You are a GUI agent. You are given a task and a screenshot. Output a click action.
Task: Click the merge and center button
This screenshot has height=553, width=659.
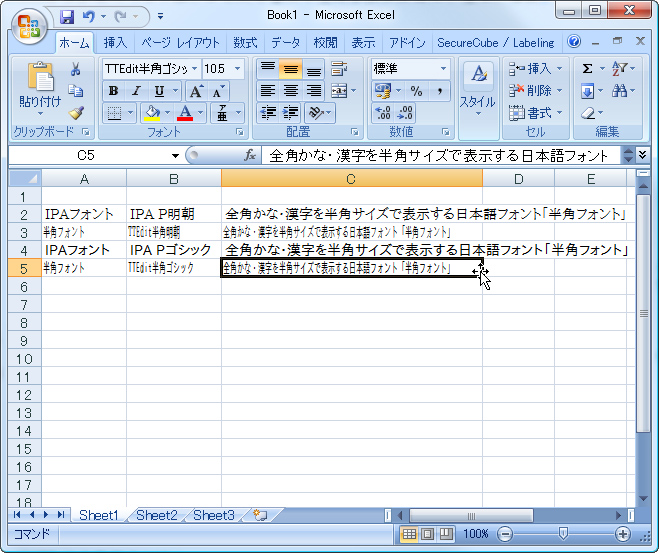[x=339, y=90]
